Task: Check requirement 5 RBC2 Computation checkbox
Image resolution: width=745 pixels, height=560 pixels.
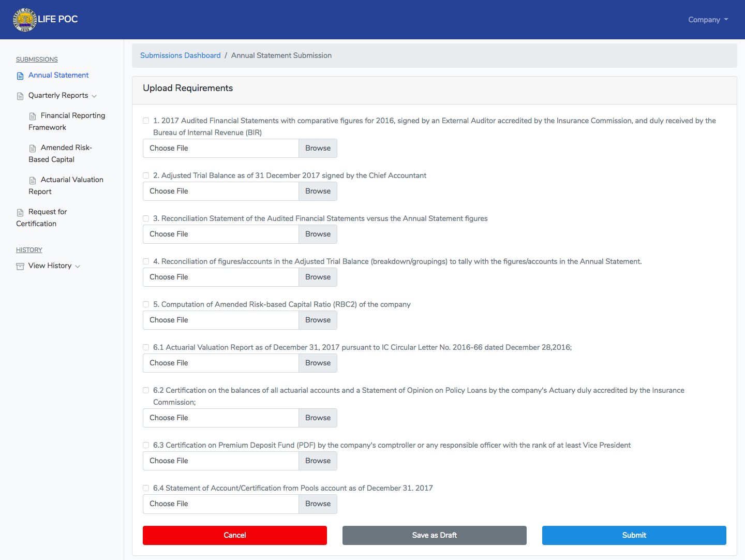Action: pyautogui.click(x=146, y=304)
